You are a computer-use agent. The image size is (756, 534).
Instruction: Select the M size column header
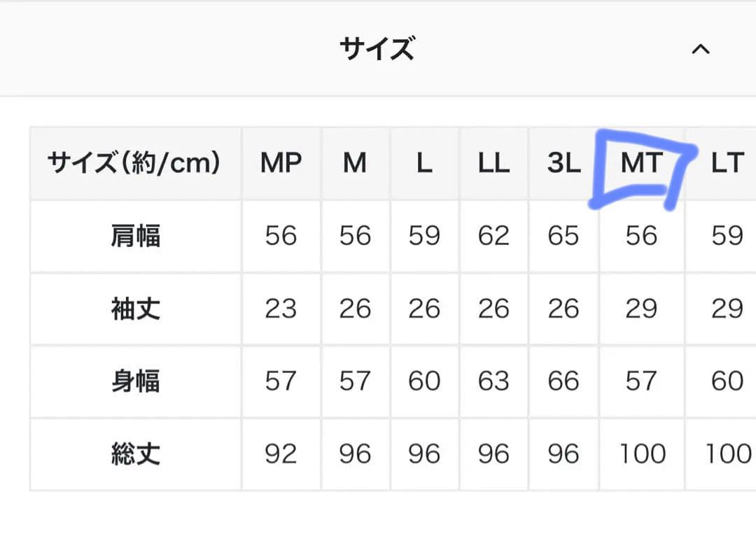click(x=355, y=163)
